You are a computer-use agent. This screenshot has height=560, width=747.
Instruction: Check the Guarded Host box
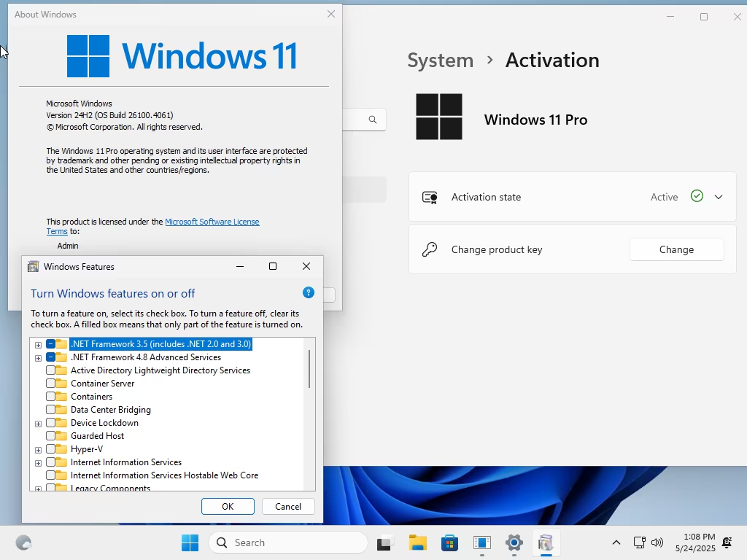click(x=50, y=436)
